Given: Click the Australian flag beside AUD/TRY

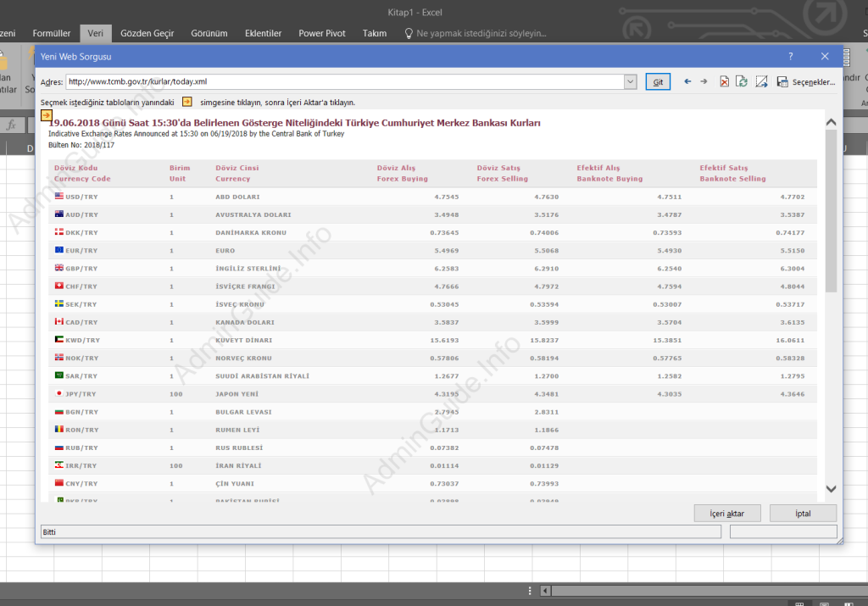Looking at the screenshot, I should coord(59,214).
